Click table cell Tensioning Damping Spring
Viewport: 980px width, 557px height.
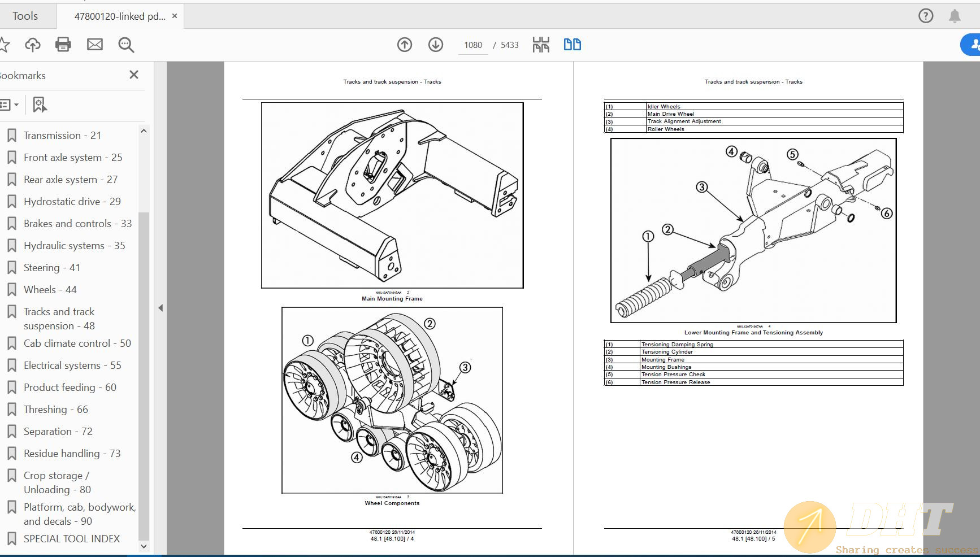point(771,344)
